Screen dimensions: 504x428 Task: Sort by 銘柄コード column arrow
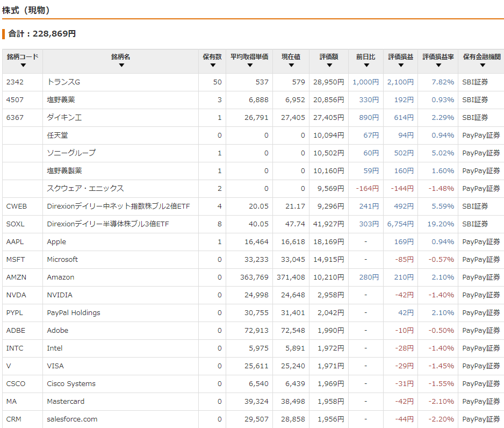coord(23,65)
